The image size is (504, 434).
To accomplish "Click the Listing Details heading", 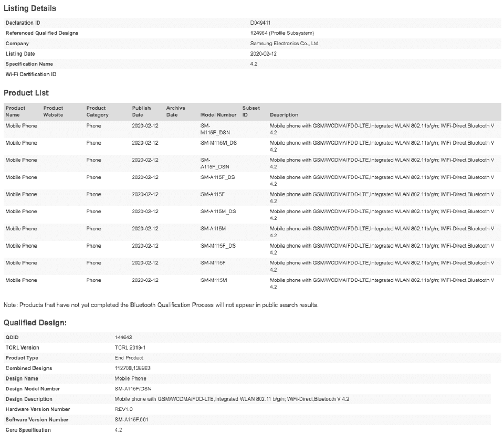I will coord(30,8).
